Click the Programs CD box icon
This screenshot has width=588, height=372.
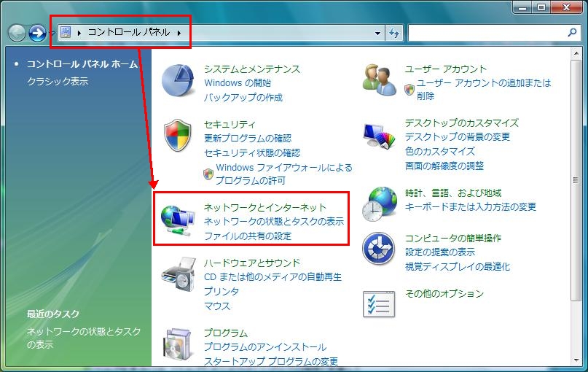point(177,344)
